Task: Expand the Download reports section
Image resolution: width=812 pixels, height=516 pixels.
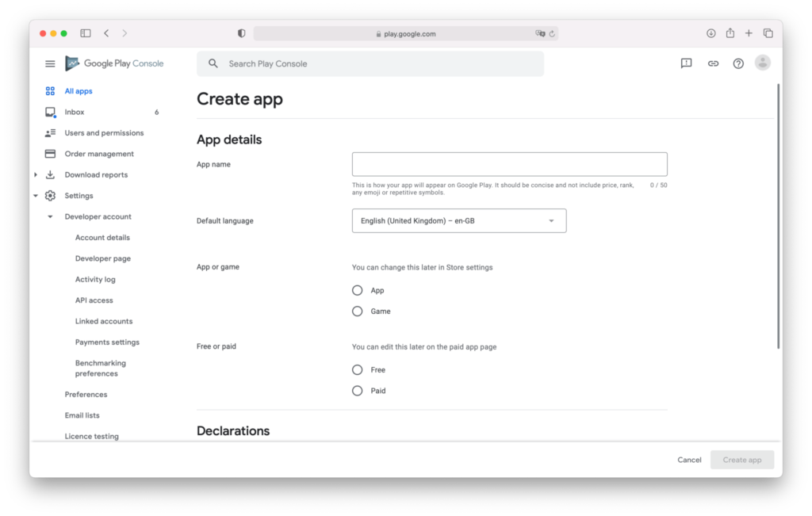Action: coord(34,174)
